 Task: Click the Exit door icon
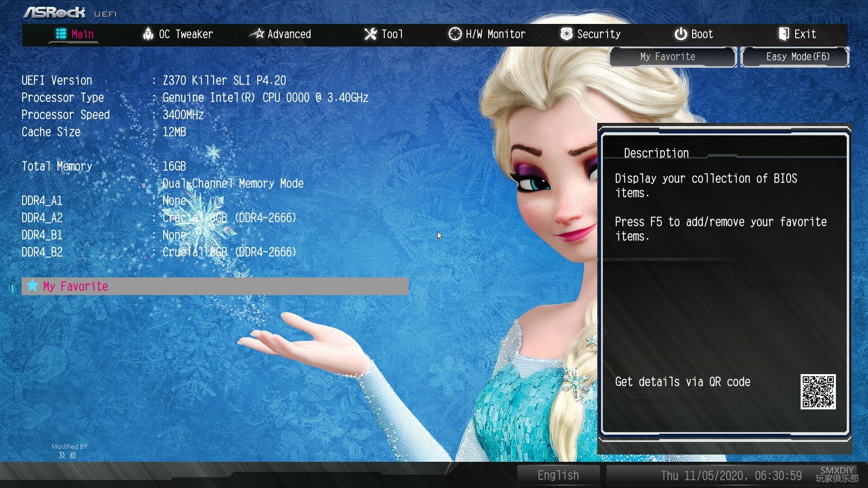click(784, 34)
